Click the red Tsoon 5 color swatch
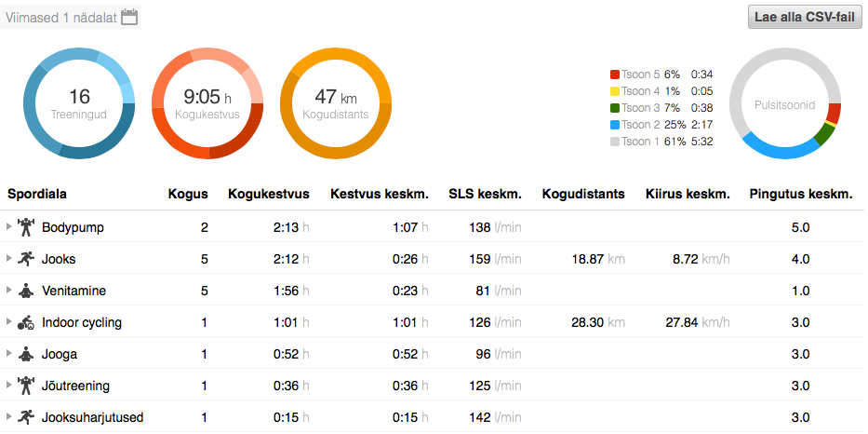Screen dimensions: 868x434 614,75
